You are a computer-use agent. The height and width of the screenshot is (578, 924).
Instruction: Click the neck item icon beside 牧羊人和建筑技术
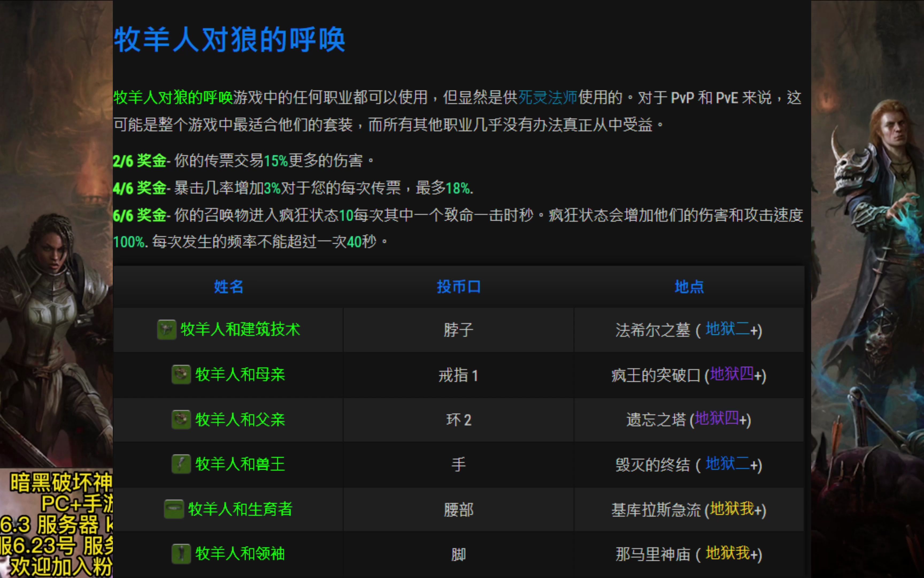point(167,329)
